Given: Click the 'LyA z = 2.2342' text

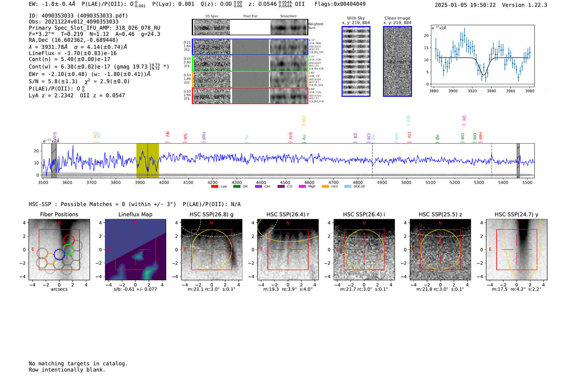Looking at the screenshot, I should 51,95.
